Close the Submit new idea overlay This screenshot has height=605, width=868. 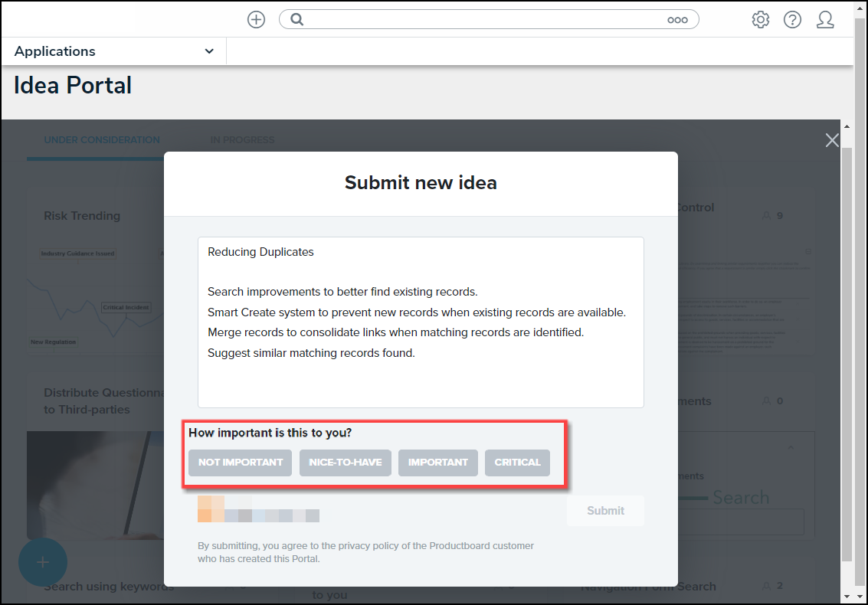(x=832, y=140)
